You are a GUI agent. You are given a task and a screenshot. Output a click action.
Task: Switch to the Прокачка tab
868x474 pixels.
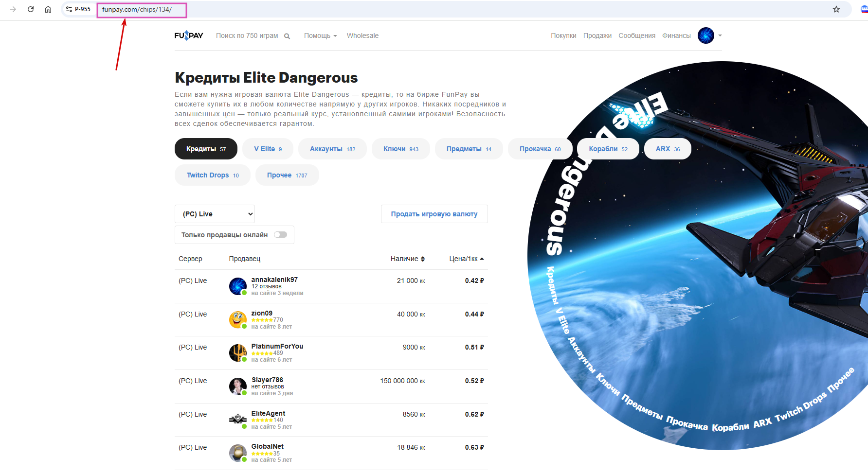pyautogui.click(x=540, y=149)
